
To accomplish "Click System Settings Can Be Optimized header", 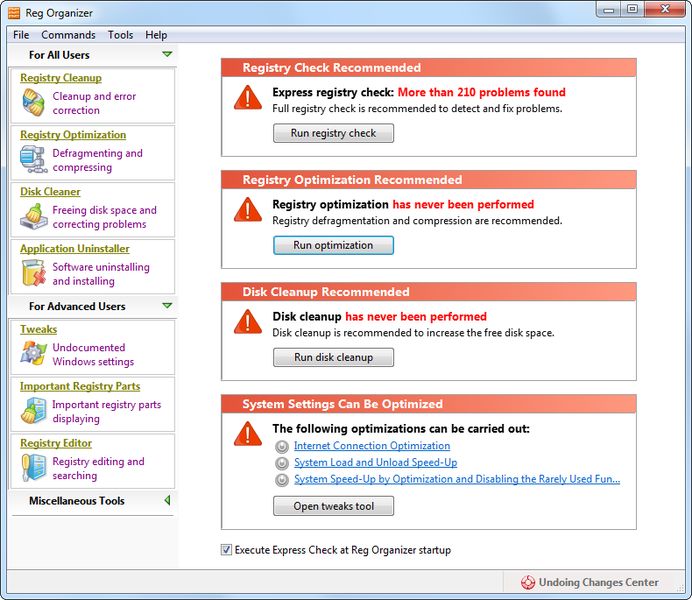I will point(429,404).
